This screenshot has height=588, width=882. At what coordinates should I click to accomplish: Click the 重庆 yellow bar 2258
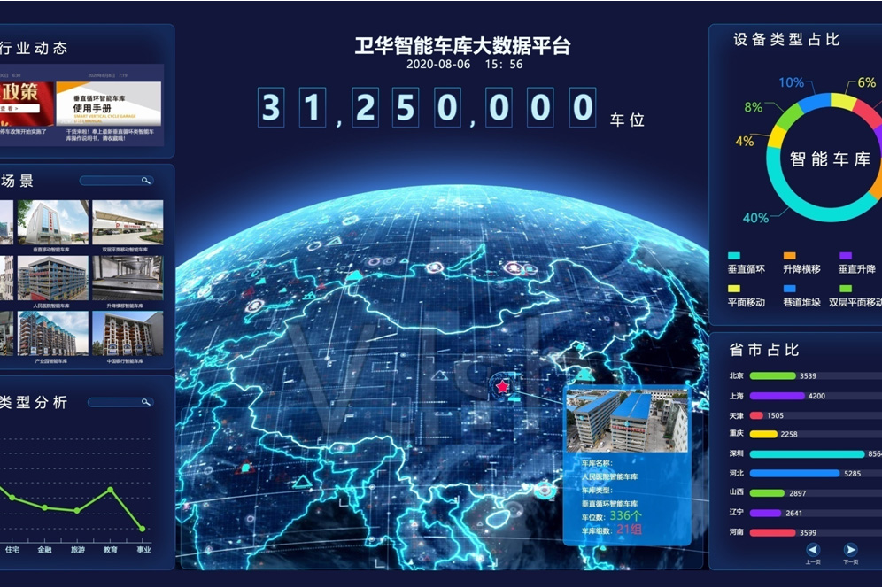(763, 435)
